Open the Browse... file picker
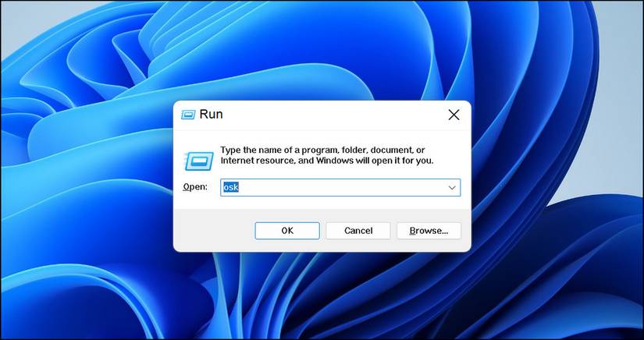644x340 pixels. pos(429,231)
